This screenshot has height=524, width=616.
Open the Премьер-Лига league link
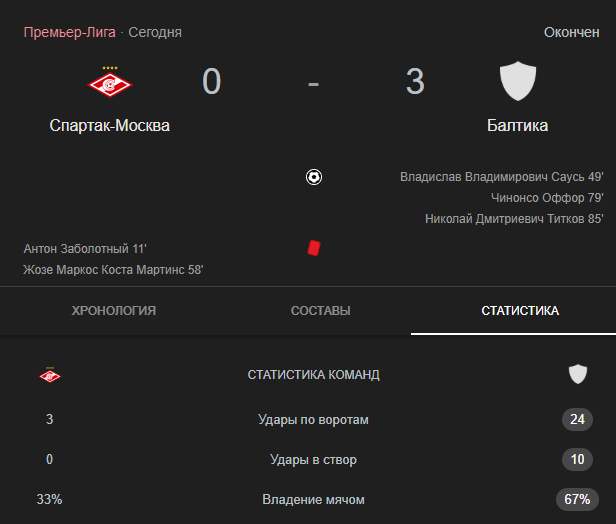point(70,32)
